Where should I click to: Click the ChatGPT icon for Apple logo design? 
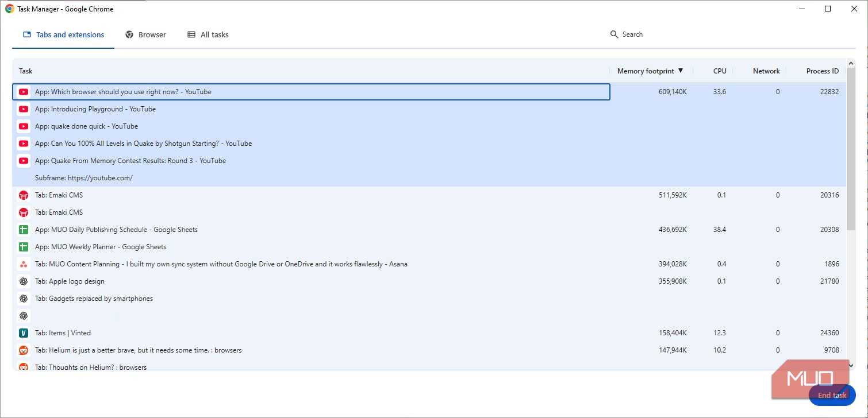tap(24, 281)
